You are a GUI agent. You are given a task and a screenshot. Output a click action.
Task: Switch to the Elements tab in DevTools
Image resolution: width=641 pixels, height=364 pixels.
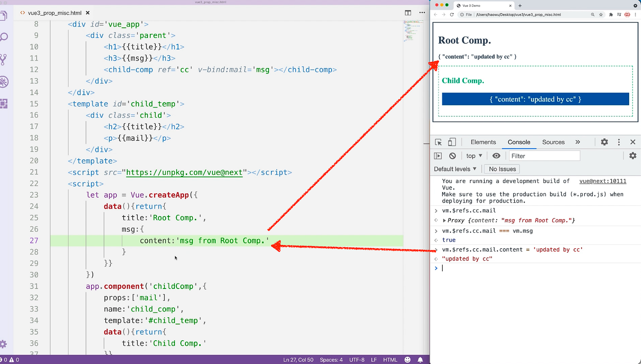483,142
